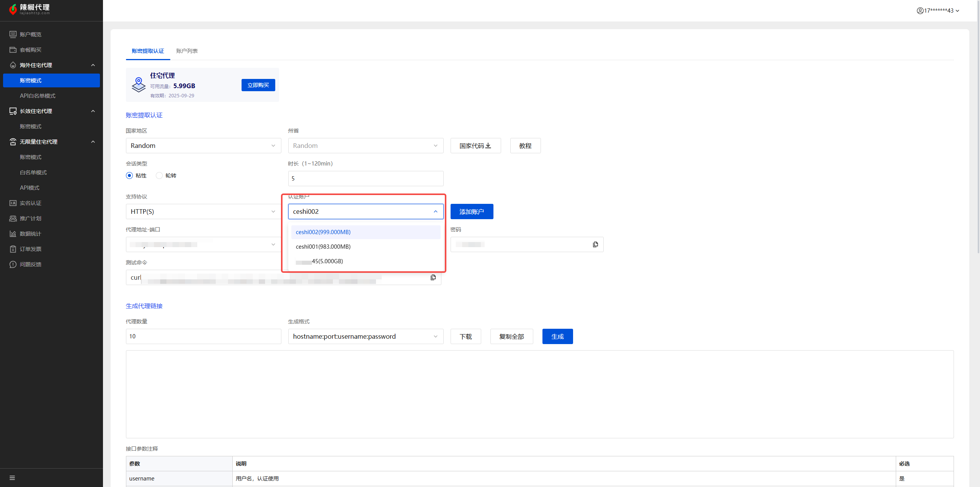
Task: Click the hamburger menu icon at sidebar bottom
Action: tap(12, 478)
